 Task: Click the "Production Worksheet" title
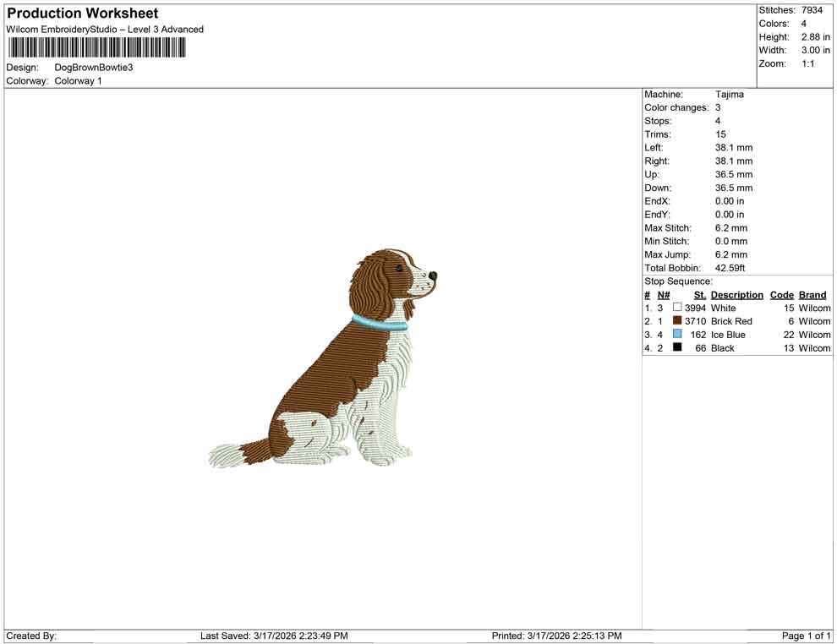(83, 14)
